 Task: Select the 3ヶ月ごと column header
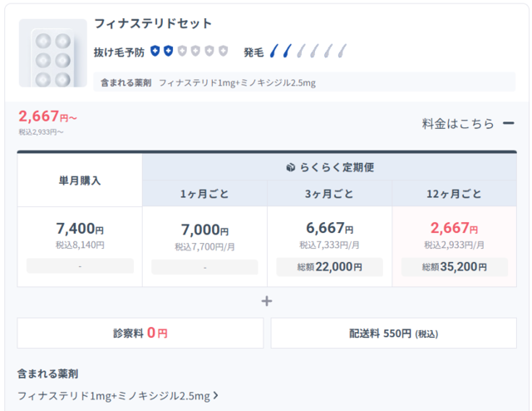click(329, 194)
